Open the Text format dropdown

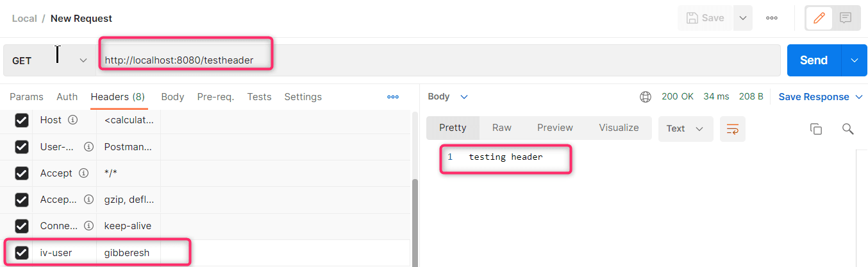pos(685,128)
